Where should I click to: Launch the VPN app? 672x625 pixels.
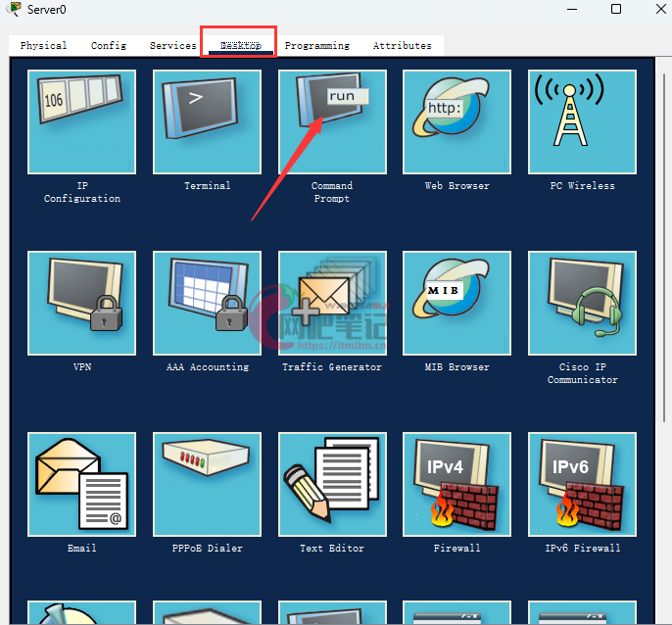coord(82,303)
